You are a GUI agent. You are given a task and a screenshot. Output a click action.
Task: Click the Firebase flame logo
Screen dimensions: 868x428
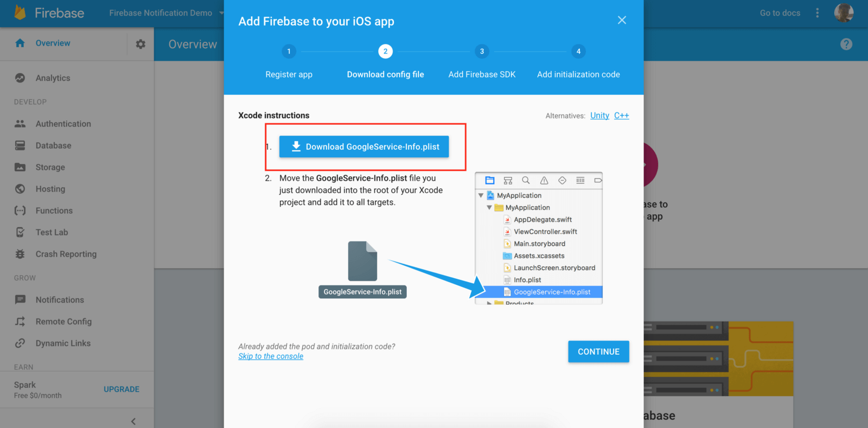[x=20, y=12]
